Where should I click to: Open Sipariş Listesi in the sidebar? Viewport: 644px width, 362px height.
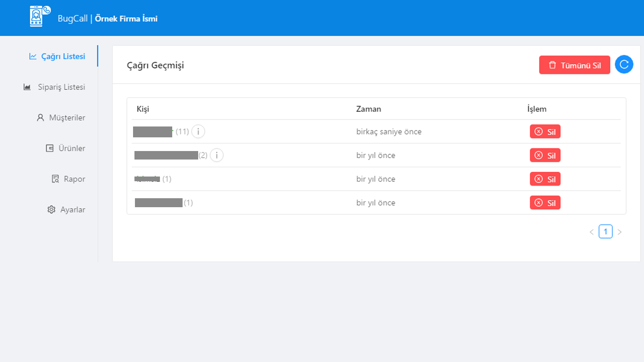[x=54, y=87]
